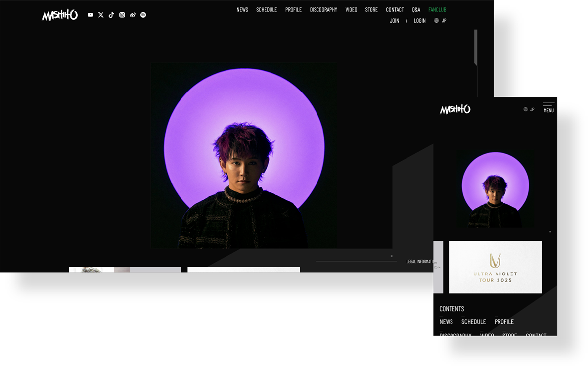This screenshot has height=366, width=588.
Task: Click the MASHIHO logo in mobile preview
Action: [x=455, y=109]
